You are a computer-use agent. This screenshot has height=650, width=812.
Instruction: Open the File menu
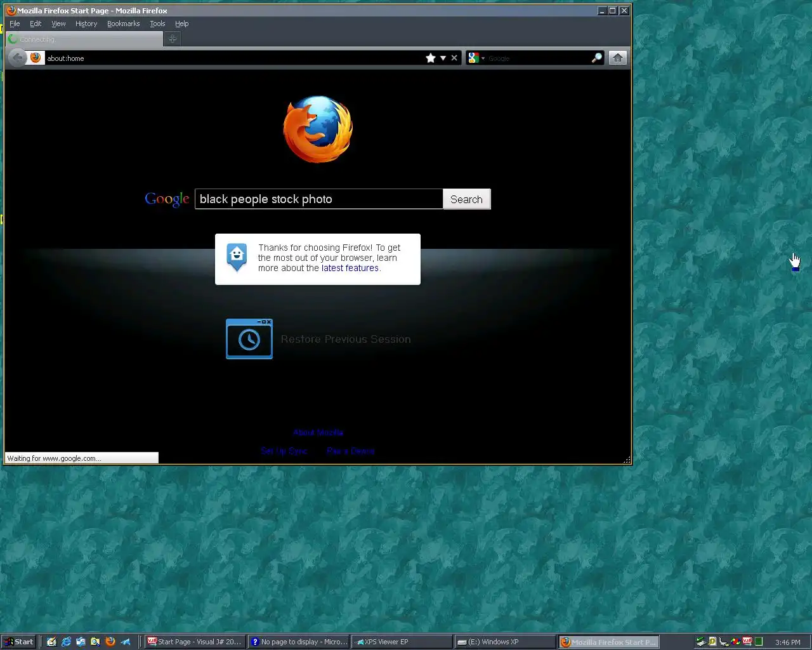click(15, 23)
